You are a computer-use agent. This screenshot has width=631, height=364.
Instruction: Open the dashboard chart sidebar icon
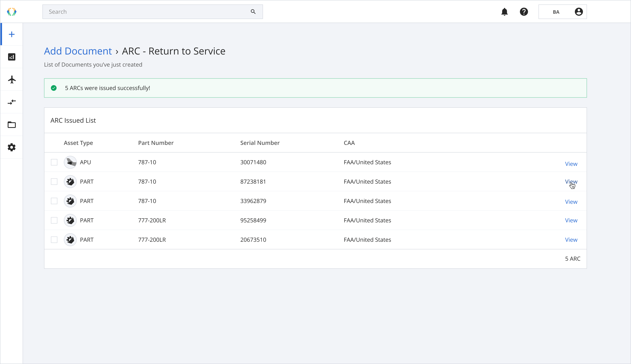tap(12, 57)
